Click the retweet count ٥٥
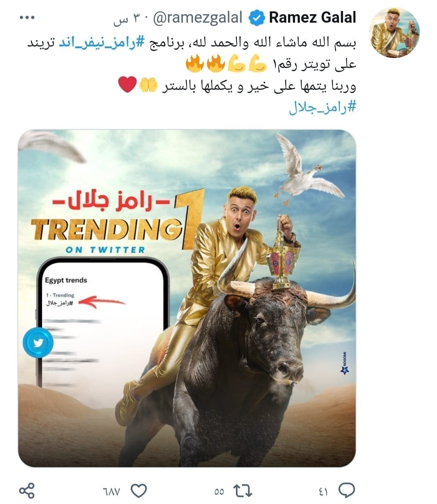 [219, 491]
